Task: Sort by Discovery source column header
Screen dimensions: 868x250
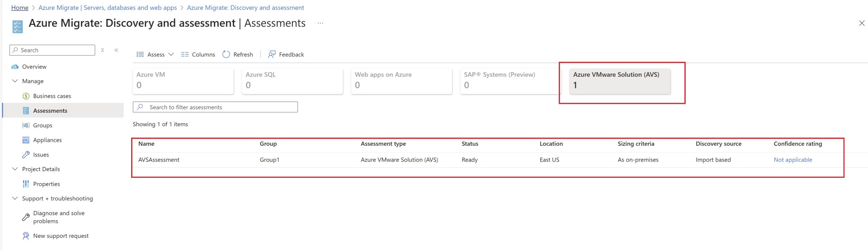Action: [x=718, y=144]
